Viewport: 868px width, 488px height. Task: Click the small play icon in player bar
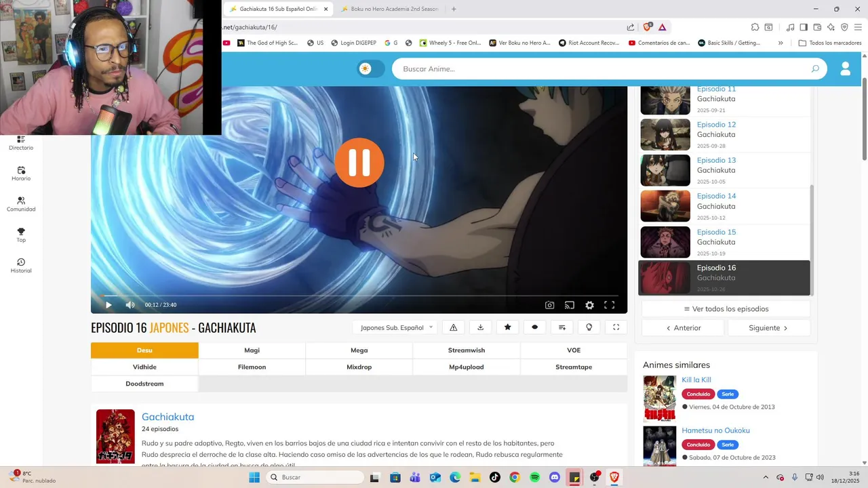(x=108, y=305)
